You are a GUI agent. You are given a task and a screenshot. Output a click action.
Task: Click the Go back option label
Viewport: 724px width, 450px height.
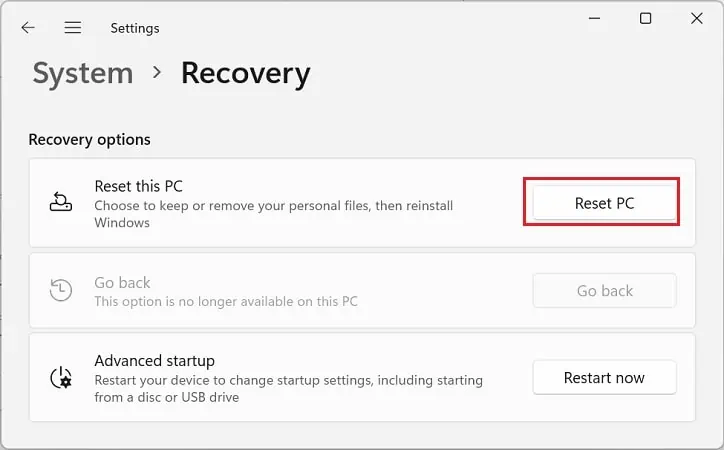122,283
